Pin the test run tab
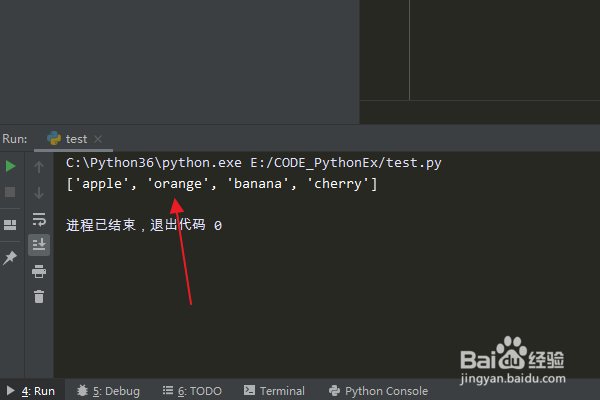600x400 pixels. [x=10, y=258]
